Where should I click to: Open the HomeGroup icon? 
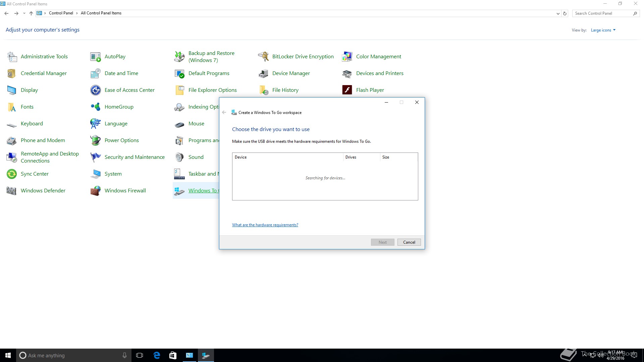point(96,107)
